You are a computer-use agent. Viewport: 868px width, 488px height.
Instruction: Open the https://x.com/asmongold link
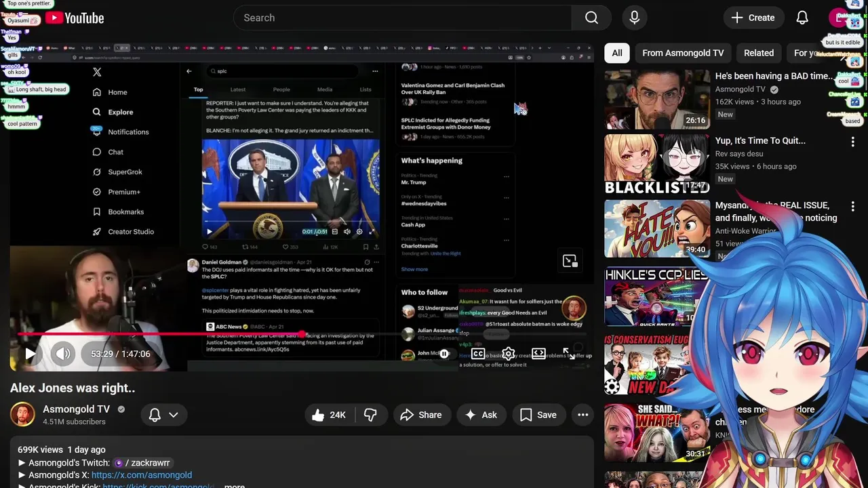(x=142, y=475)
